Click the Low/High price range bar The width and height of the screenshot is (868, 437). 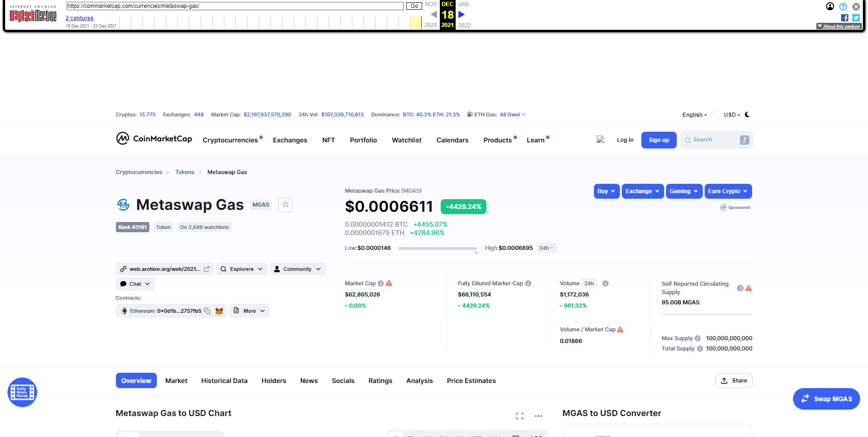437,249
